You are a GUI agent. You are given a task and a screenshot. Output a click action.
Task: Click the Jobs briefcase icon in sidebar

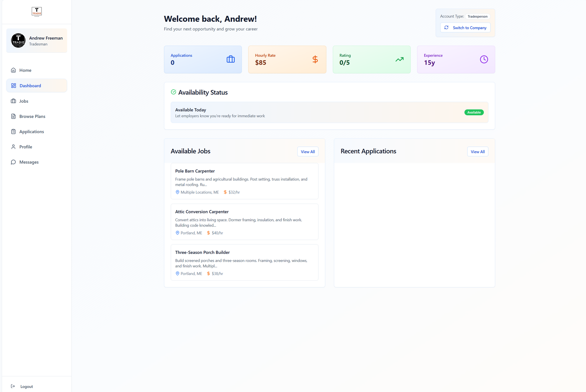(x=13, y=101)
